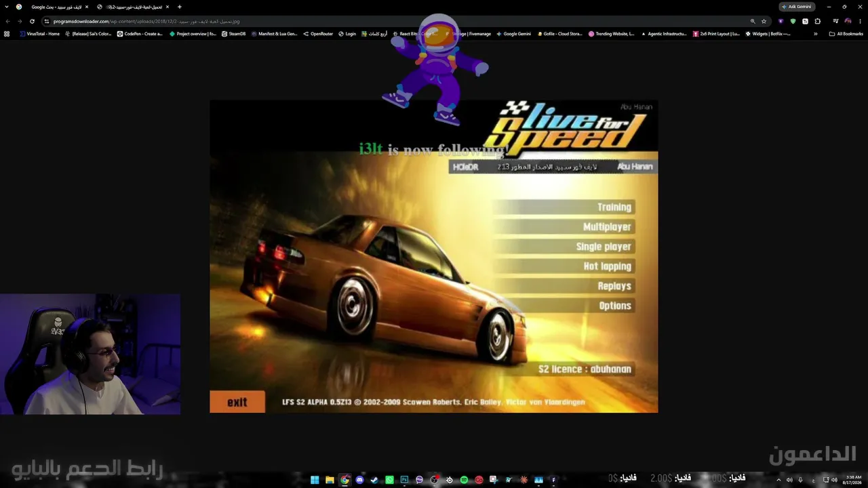Open the Agentic Infrastructure bookmark

click(664, 33)
